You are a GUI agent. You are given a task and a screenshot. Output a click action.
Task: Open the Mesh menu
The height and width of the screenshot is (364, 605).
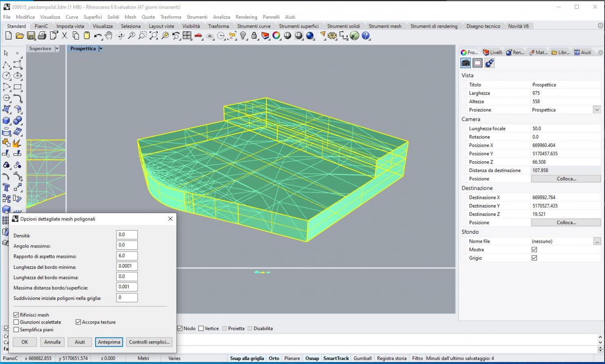130,17
